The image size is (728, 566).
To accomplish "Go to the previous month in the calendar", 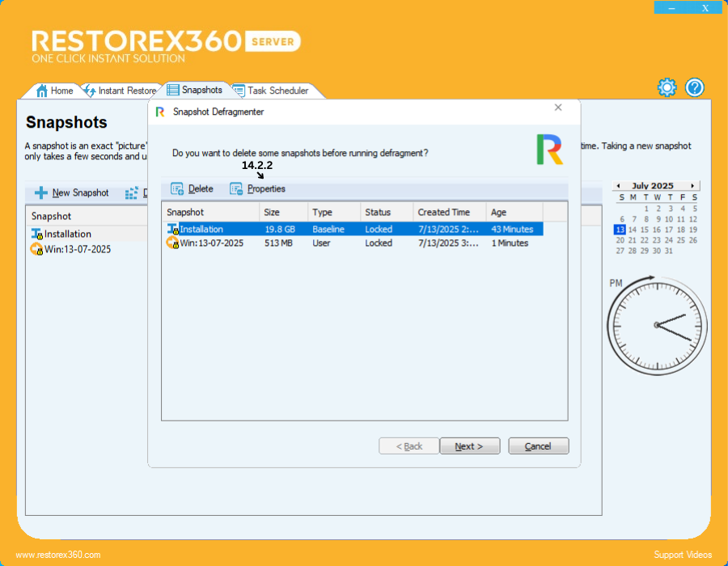I will [619, 186].
